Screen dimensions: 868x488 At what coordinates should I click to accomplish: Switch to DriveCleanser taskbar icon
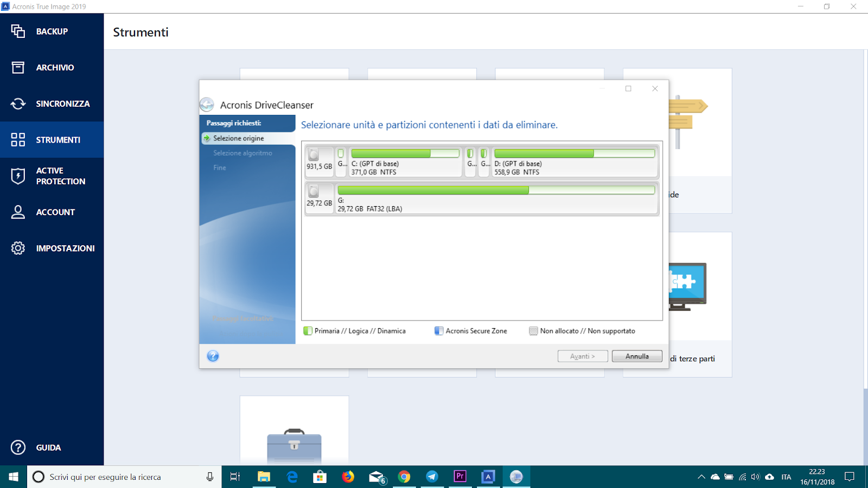[516, 477]
